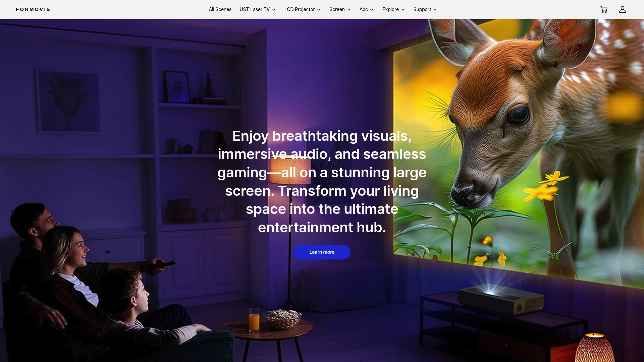This screenshot has height=362, width=644.
Task: Click the chevron beside LCD Projector
Action: [319, 10]
